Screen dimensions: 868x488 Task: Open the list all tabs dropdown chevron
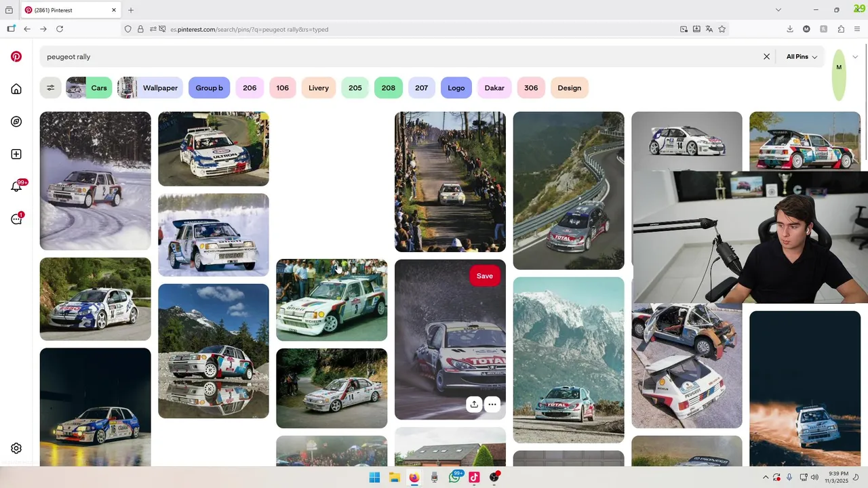pos(778,10)
